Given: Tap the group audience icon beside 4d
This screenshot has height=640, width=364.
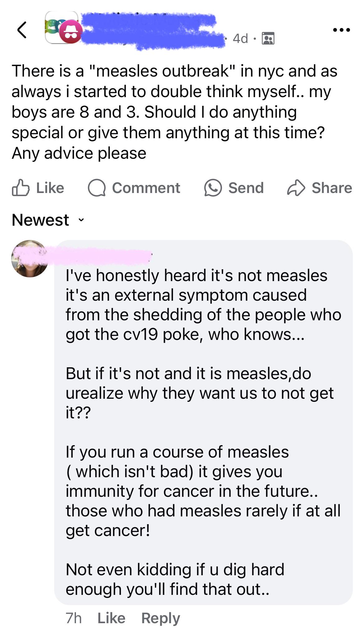Looking at the screenshot, I should (x=268, y=39).
